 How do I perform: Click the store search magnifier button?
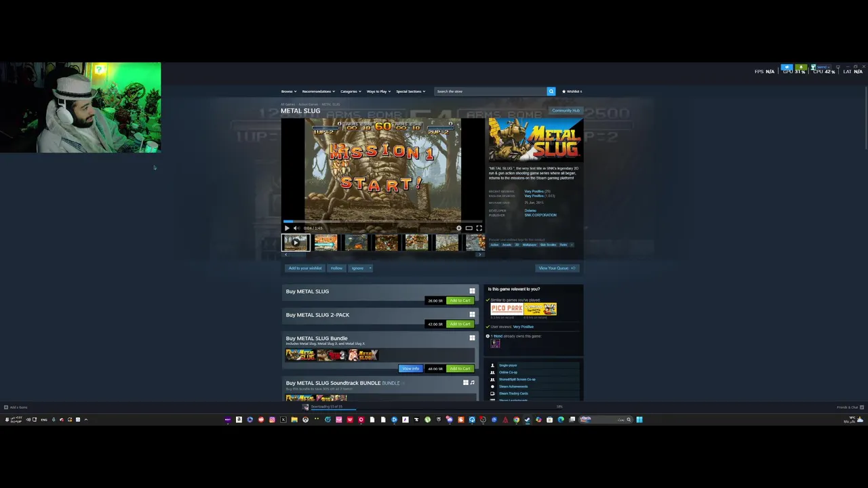click(551, 91)
